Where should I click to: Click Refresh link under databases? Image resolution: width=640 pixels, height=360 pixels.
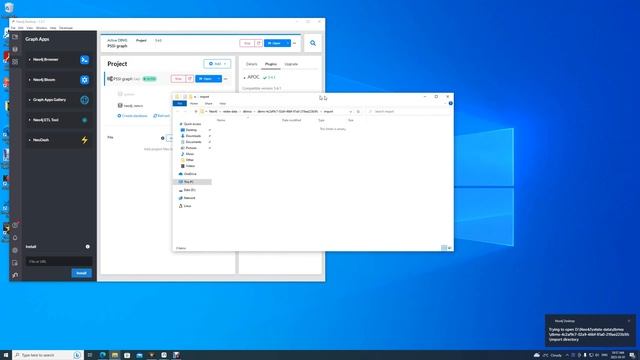[x=161, y=116]
